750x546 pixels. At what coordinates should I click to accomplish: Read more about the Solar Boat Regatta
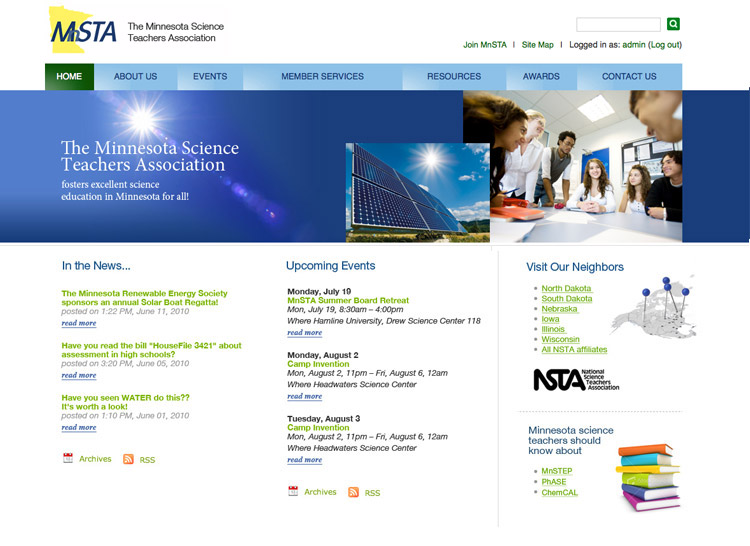[x=79, y=323]
